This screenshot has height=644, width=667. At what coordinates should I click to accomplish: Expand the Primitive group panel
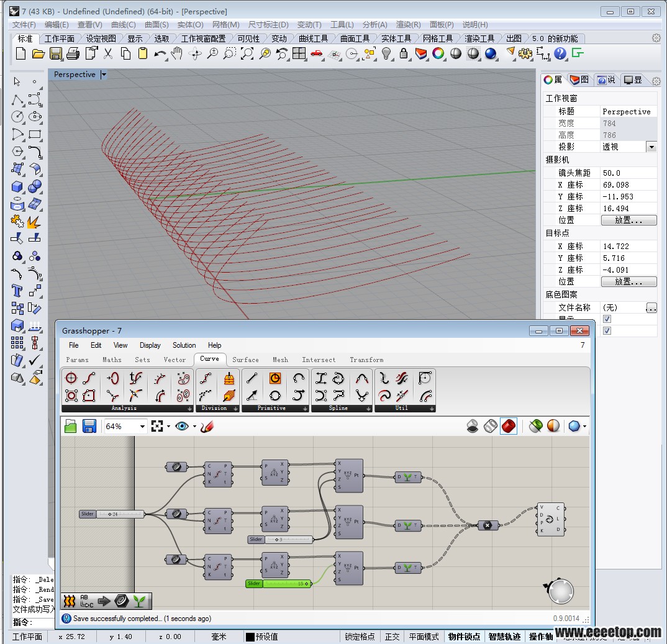305,409
